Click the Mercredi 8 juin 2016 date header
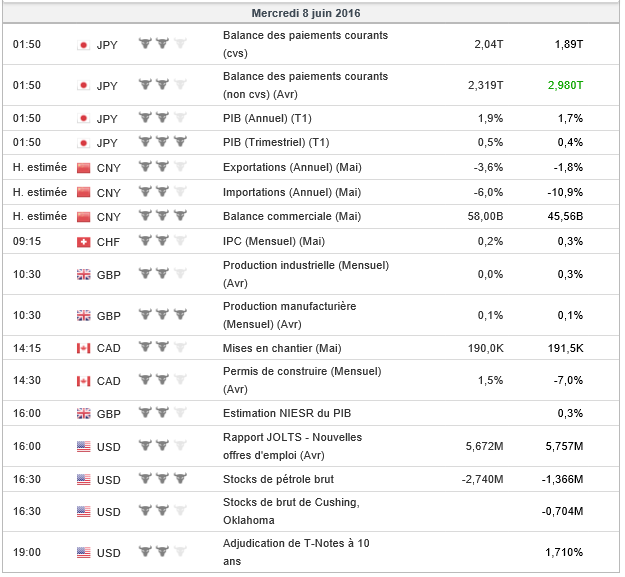This screenshot has height=577, width=625. [x=311, y=14]
